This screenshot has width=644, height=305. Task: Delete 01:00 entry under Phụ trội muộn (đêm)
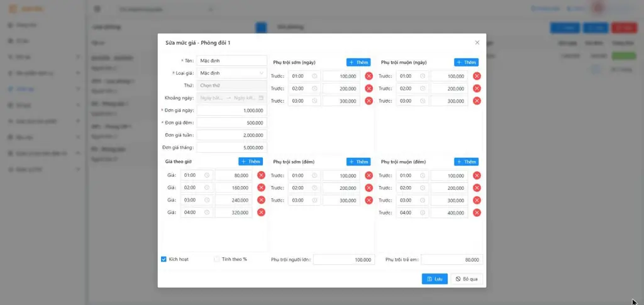click(x=477, y=175)
